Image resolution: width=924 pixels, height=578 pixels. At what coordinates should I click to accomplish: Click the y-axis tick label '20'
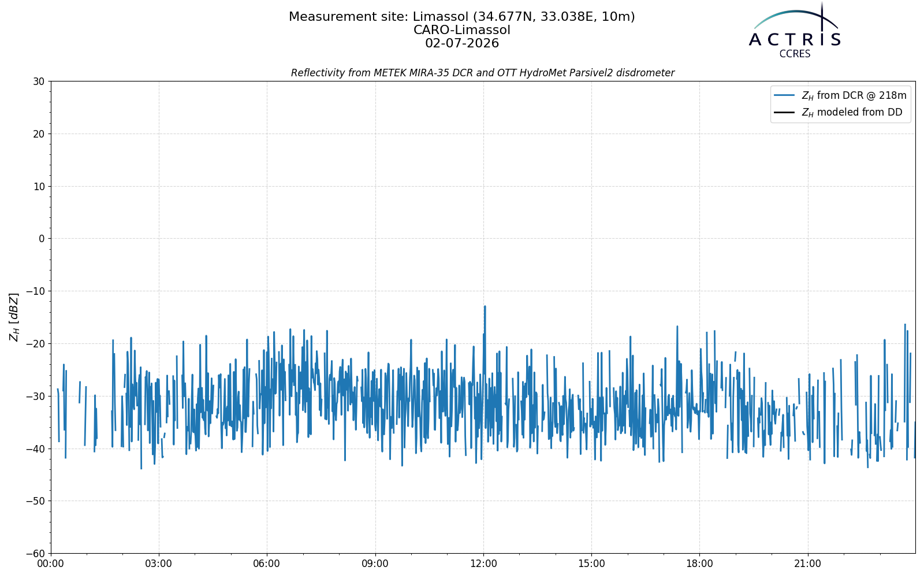pos(39,134)
